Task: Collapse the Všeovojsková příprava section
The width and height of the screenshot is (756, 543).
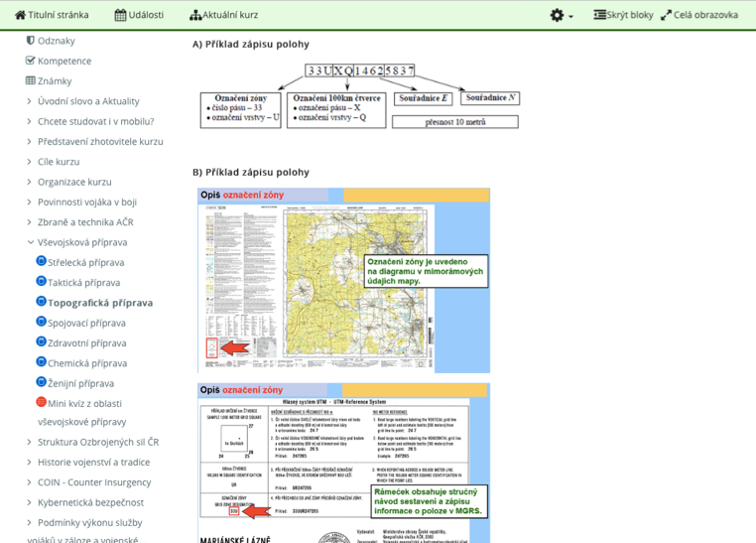Action: (x=30, y=242)
